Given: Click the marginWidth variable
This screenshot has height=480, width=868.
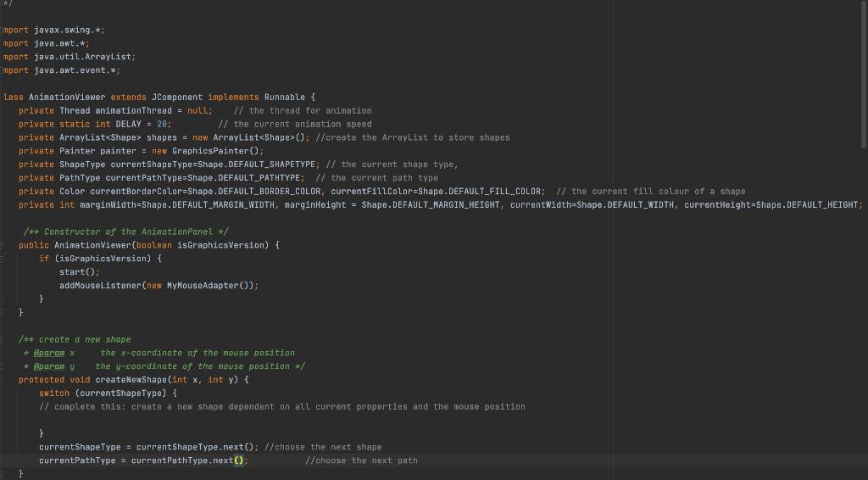Looking at the screenshot, I should [x=108, y=205].
